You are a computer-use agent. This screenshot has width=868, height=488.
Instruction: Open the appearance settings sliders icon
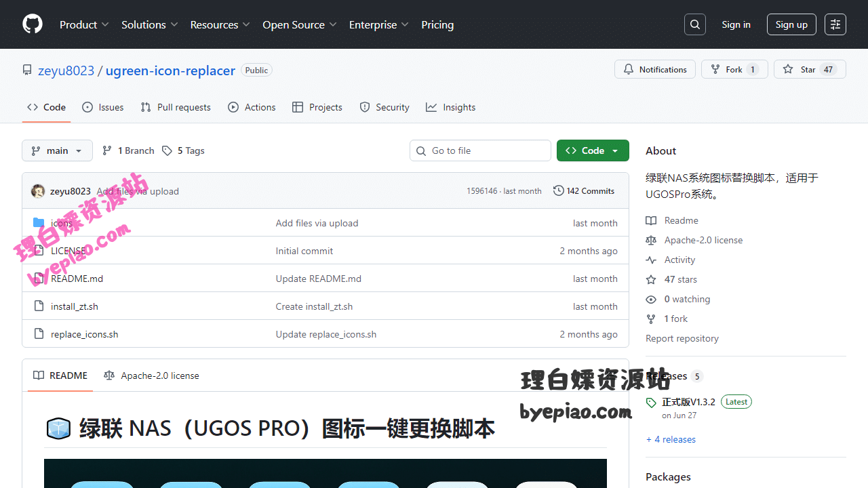[835, 24]
